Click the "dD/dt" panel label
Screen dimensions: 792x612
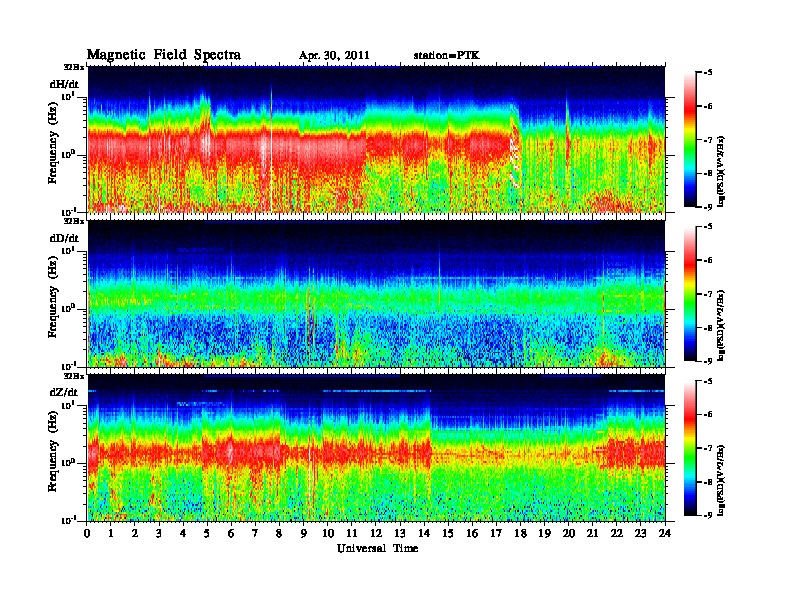point(64,238)
